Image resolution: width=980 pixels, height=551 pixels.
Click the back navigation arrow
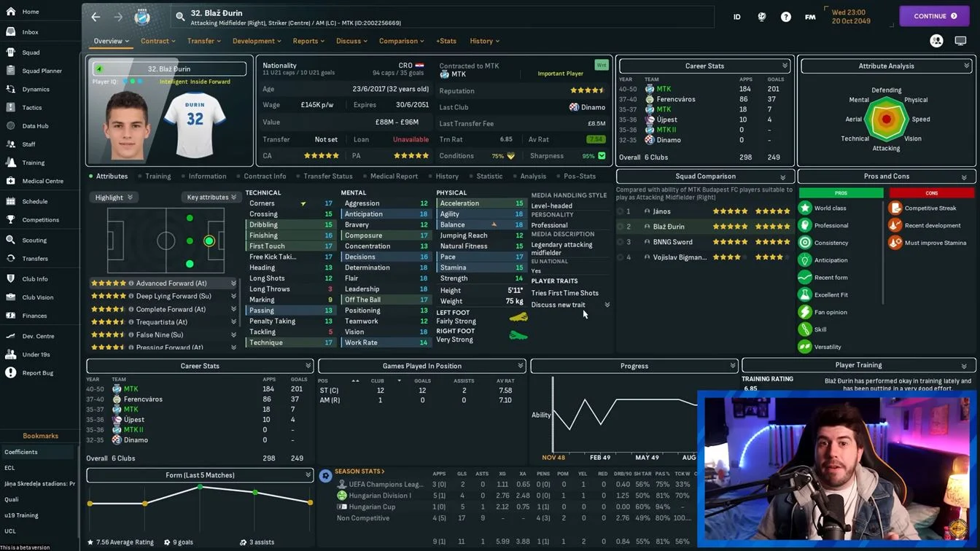coord(96,16)
